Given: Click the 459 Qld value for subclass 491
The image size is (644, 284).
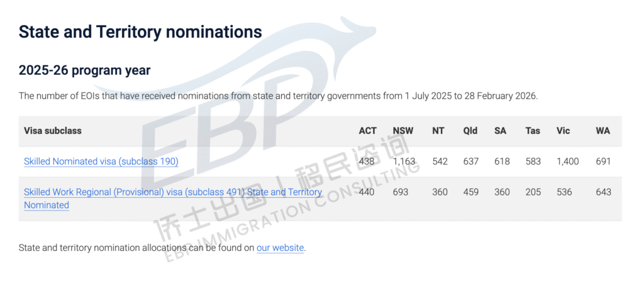Looking at the screenshot, I should (x=470, y=192).
